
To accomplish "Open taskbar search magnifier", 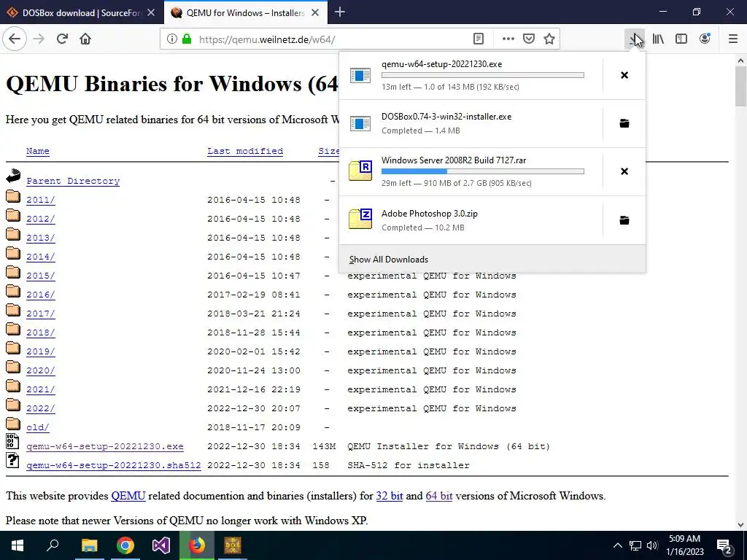I will click(53, 545).
